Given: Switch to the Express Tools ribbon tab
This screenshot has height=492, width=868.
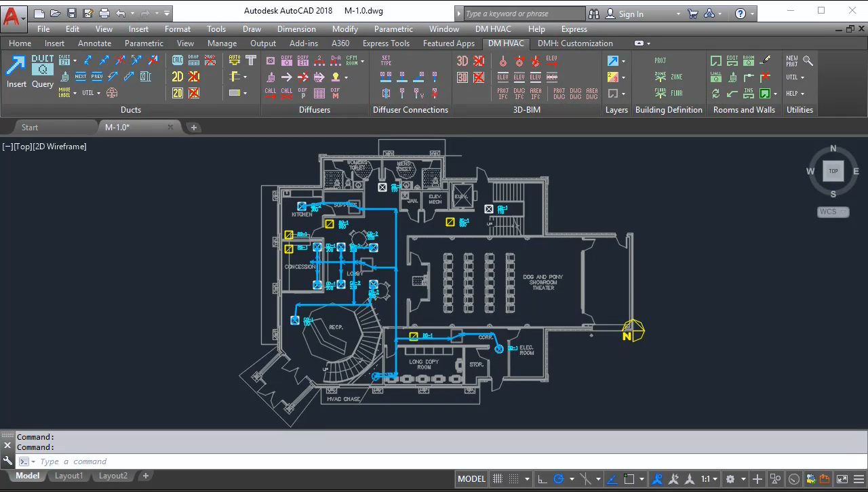Looking at the screenshot, I should pos(385,43).
